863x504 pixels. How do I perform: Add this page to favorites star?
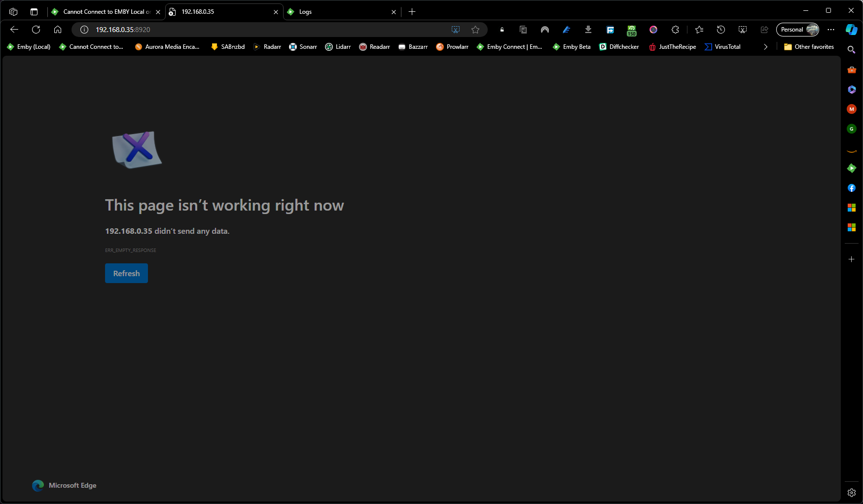click(475, 30)
